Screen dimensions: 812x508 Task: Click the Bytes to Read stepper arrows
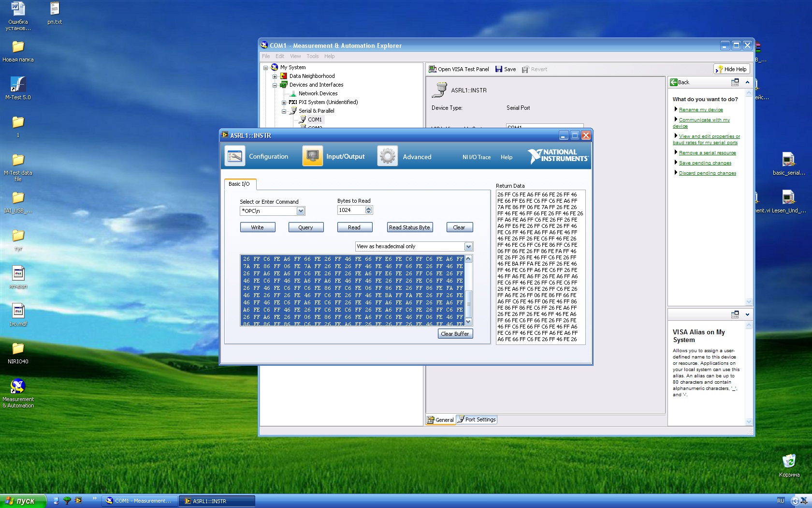(x=369, y=210)
